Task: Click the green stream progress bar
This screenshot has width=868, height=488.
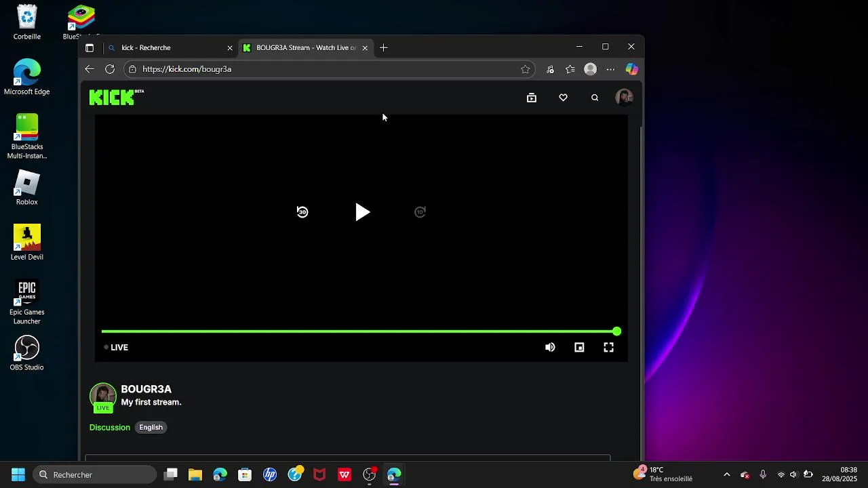Action: click(x=359, y=331)
